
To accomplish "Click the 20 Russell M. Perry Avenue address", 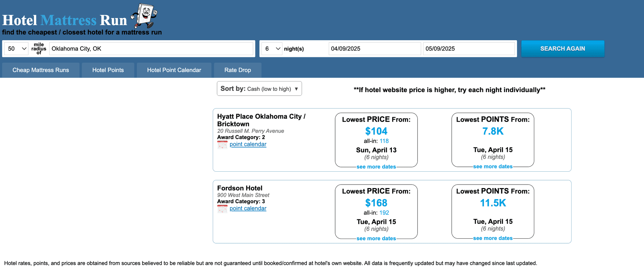I will 251,131.
